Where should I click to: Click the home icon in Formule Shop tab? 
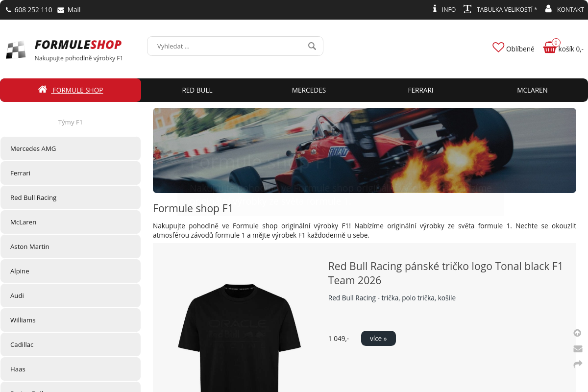(x=43, y=89)
